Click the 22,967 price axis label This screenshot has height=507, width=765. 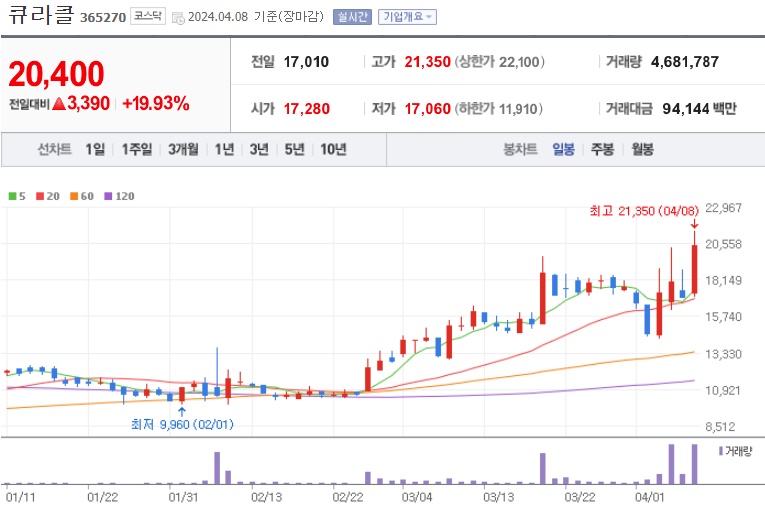pos(724,208)
